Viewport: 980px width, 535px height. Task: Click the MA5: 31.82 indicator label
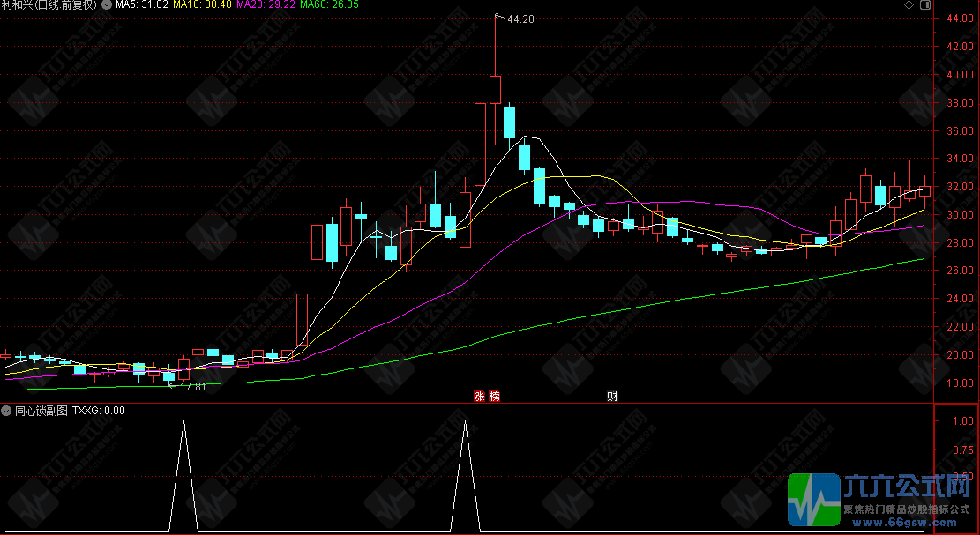tap(143, 4)
